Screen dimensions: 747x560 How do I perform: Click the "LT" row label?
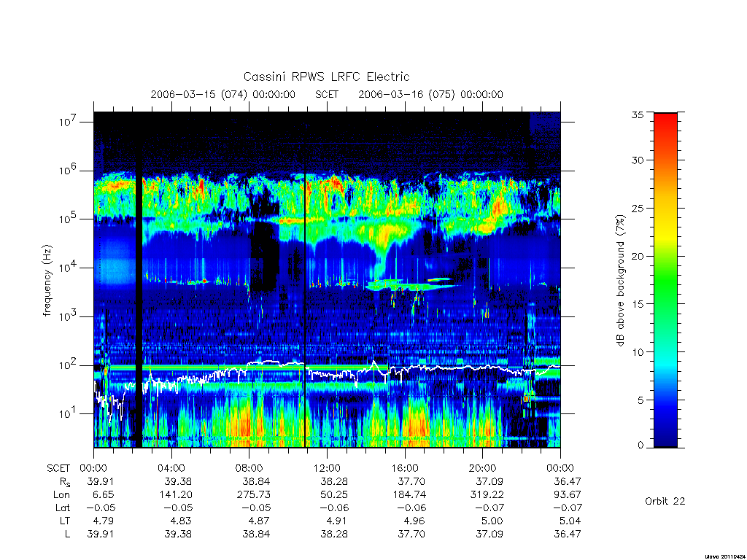pos(64,521)
